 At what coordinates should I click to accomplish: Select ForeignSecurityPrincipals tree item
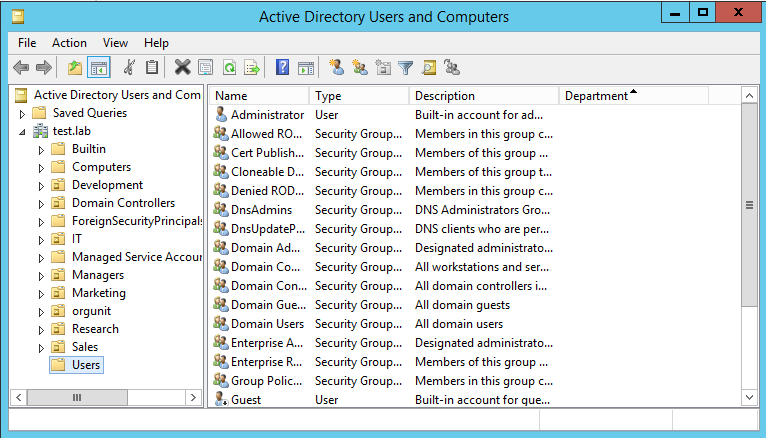[x=137, y=221]
